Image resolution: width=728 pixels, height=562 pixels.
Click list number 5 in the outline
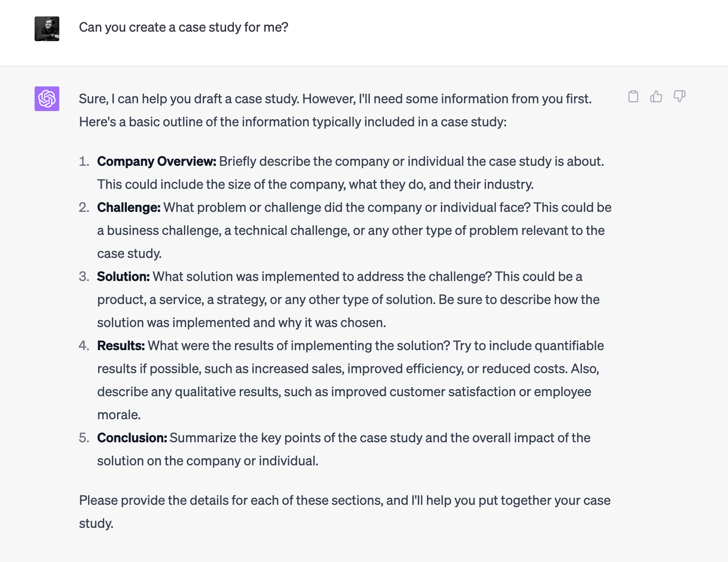pyautogui.click(x=84, y=438)
